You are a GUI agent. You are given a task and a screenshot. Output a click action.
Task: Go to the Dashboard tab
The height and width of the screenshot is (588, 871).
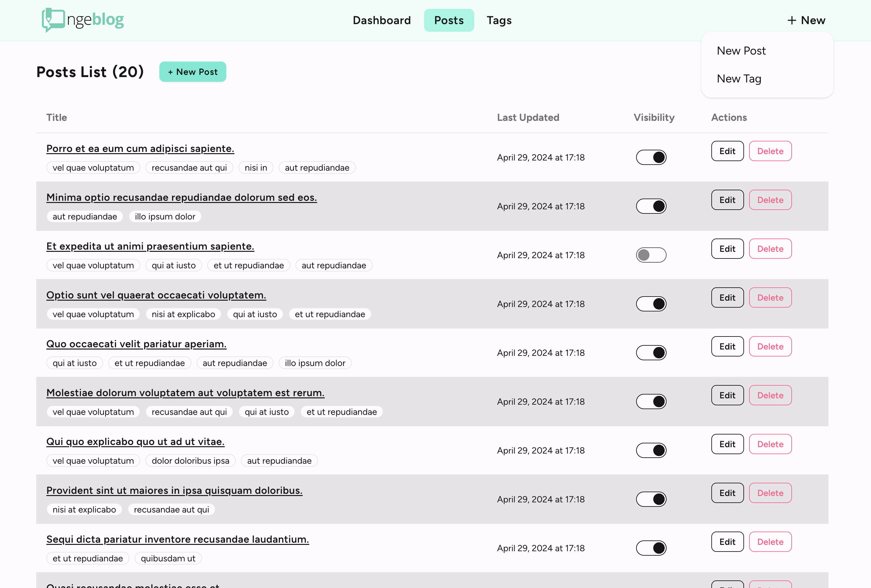coord(382,20)
